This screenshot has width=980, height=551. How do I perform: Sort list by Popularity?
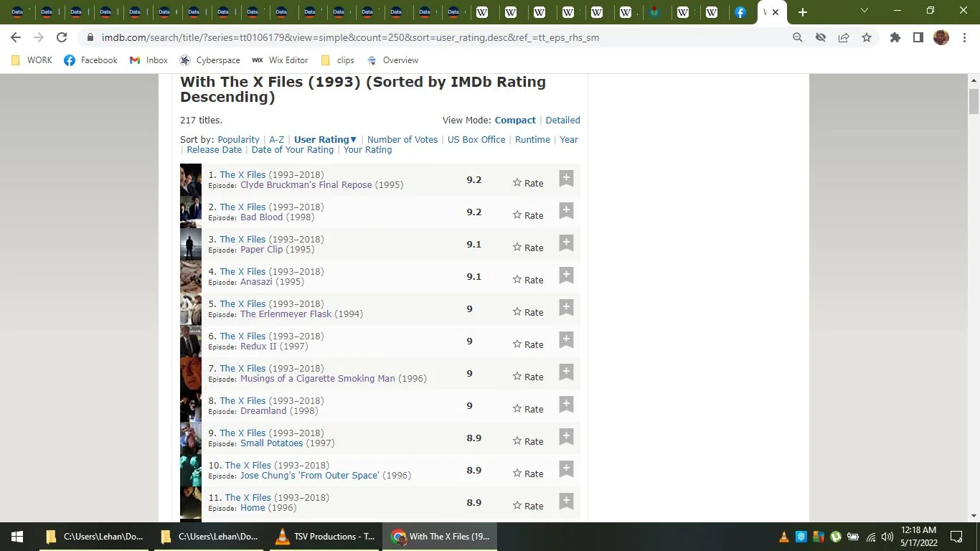pos(238,140)
